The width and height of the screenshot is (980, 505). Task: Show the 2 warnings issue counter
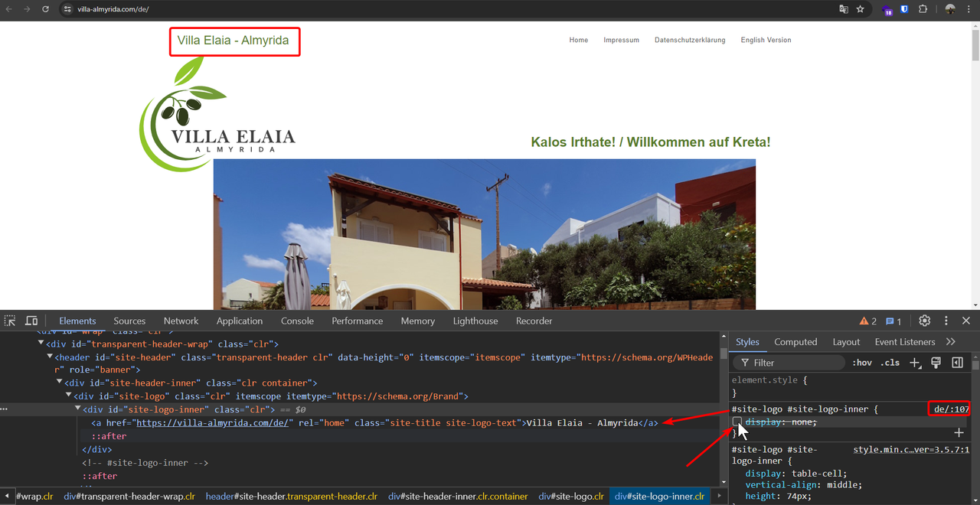[868, 321]
